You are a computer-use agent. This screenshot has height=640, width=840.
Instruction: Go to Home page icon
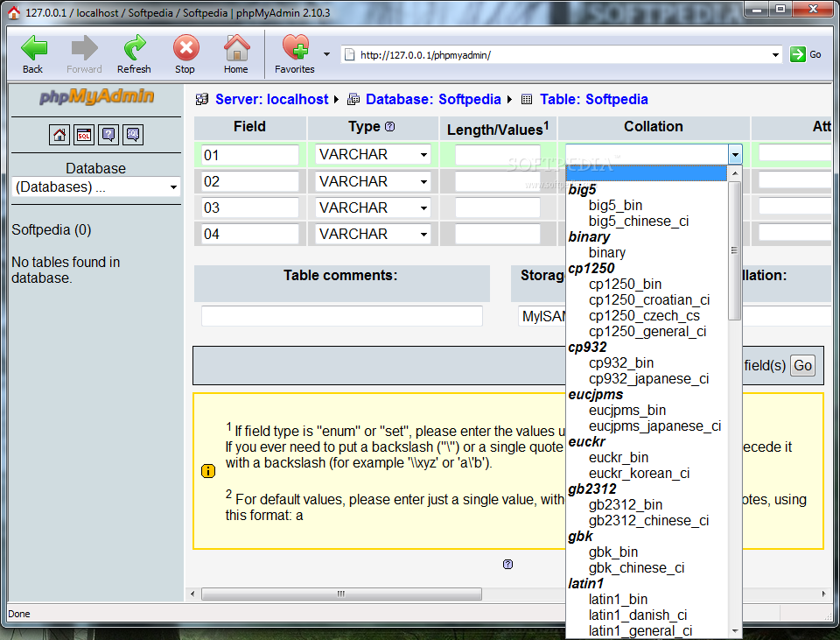pos(236,48)
